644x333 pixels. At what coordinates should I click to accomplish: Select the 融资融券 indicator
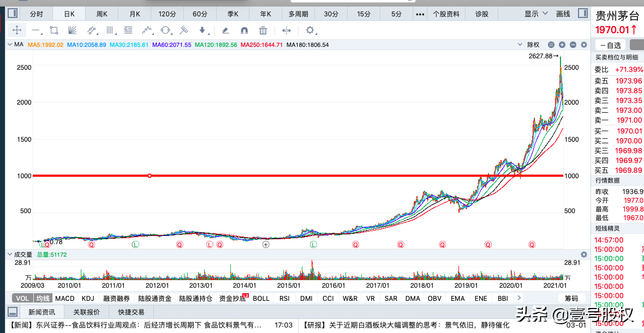(117, 298)
